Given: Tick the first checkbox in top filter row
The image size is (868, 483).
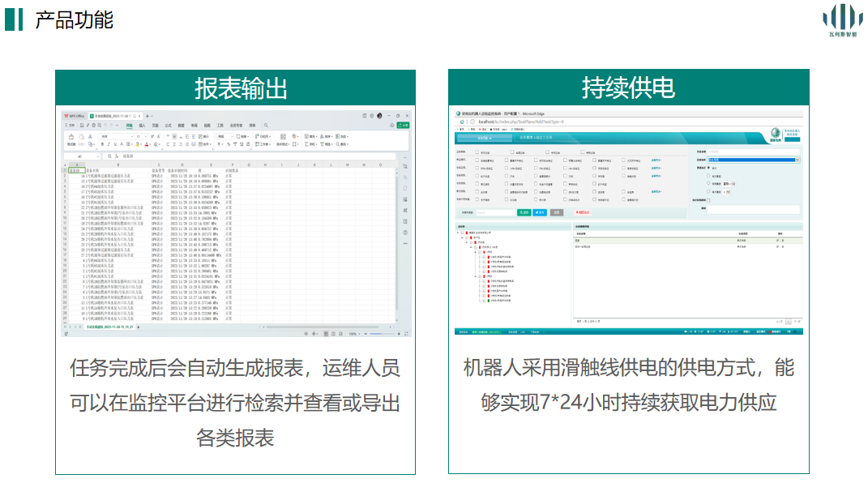Looking at the screenshot, I should tap(477, 152).
